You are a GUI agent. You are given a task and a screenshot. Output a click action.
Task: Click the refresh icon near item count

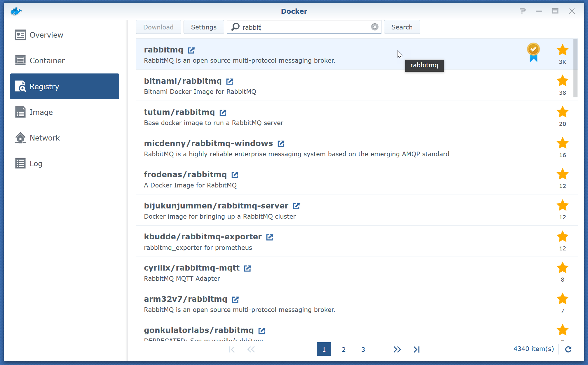pos(568,349)
